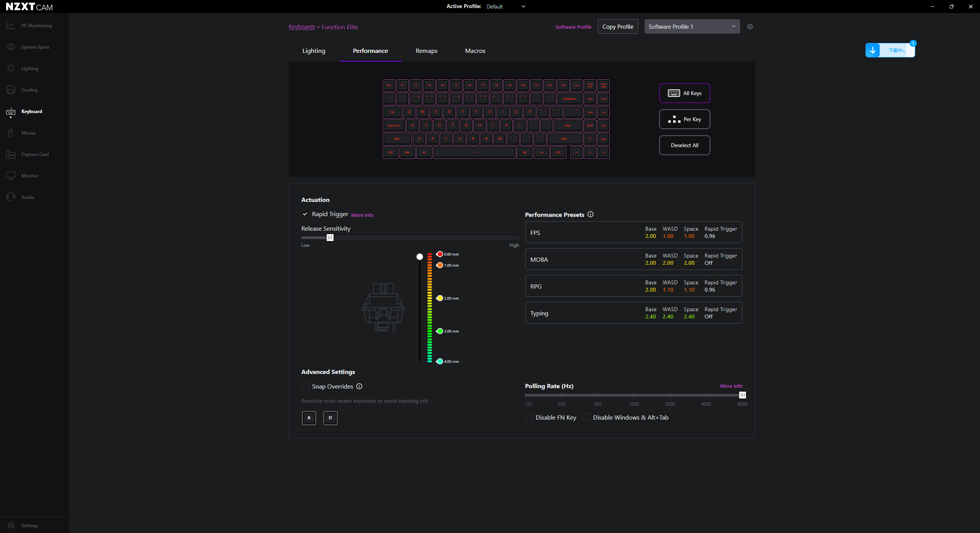980x533 pixels.
Task: Open Polling Rate More Info link
Action: click(731, 386)
